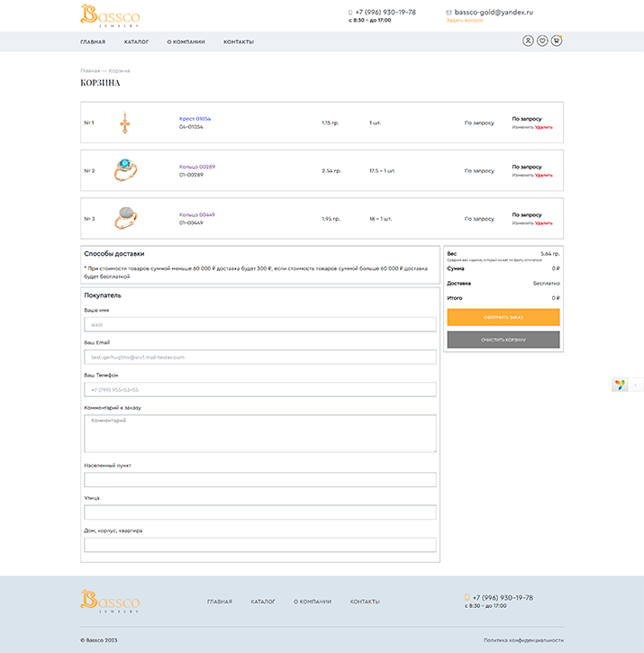Click the phone icon in the header
This screenshot has width=644, height=653.
[x=350, y=13]
